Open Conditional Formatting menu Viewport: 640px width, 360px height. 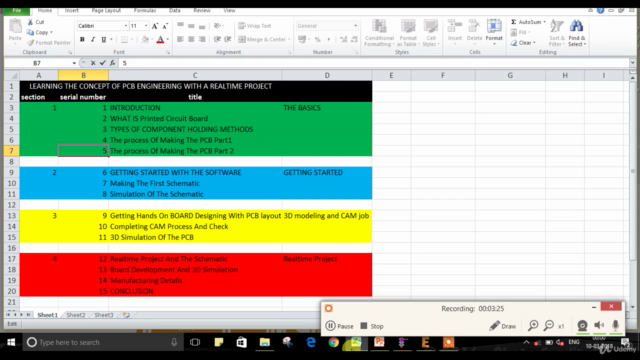click(x=379, y=33)
